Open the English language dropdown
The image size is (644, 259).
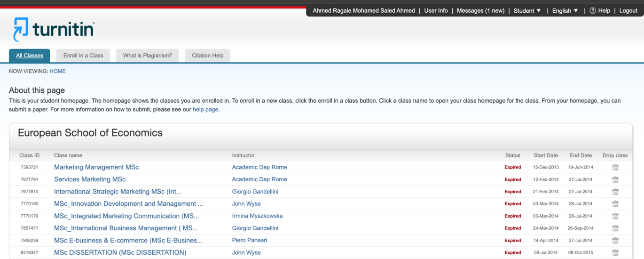(x=565, y=10)
